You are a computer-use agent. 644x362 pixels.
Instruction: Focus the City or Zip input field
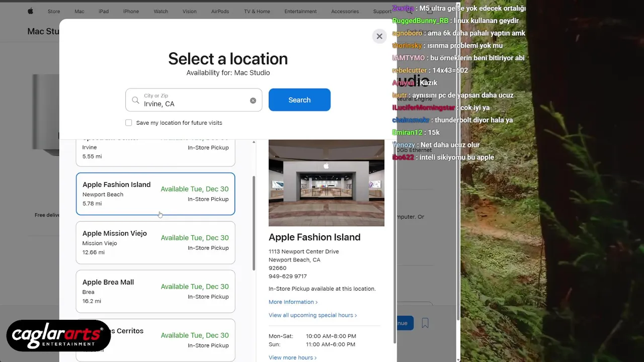coord(194,100)
